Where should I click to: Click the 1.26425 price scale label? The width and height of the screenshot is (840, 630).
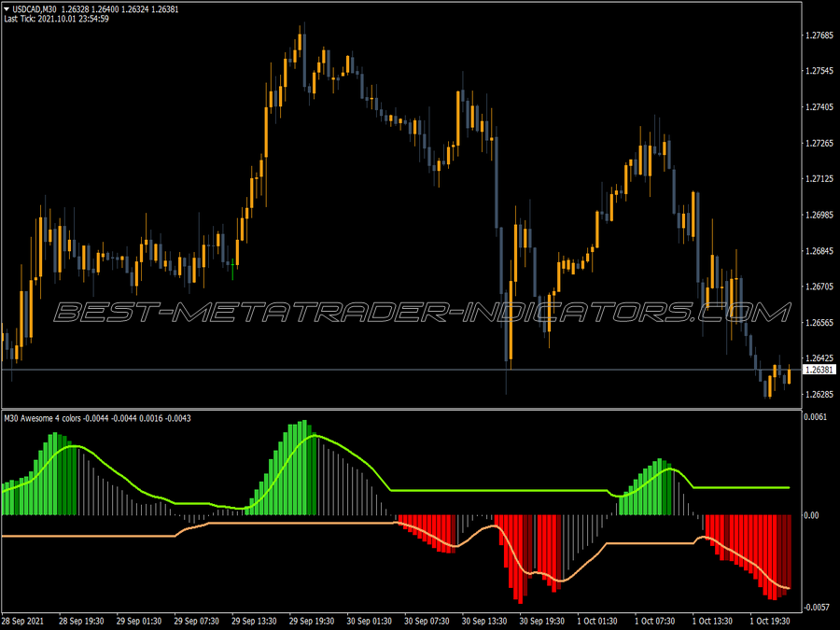[819, 357]
